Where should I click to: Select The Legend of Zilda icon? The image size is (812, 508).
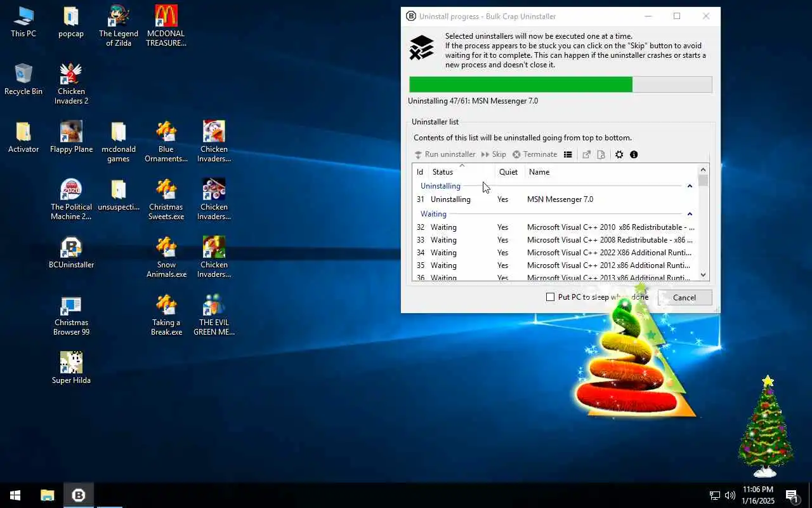tap(119, 26)
